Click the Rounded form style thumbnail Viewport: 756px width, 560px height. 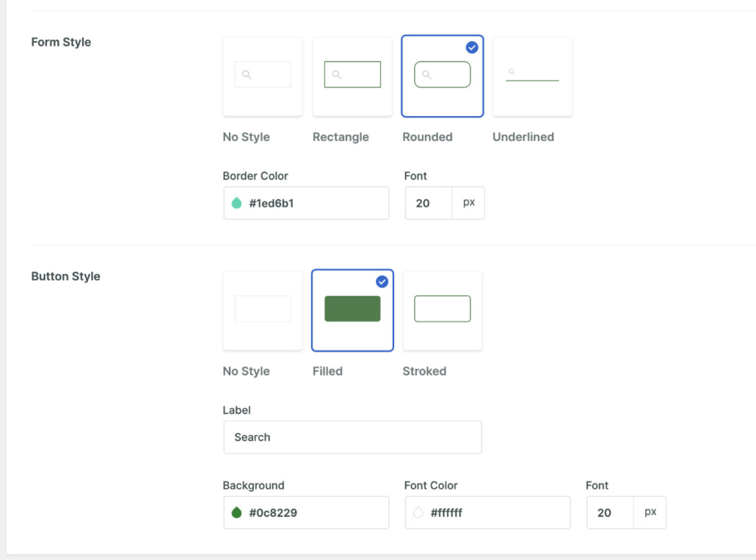[x=442, y=76]
